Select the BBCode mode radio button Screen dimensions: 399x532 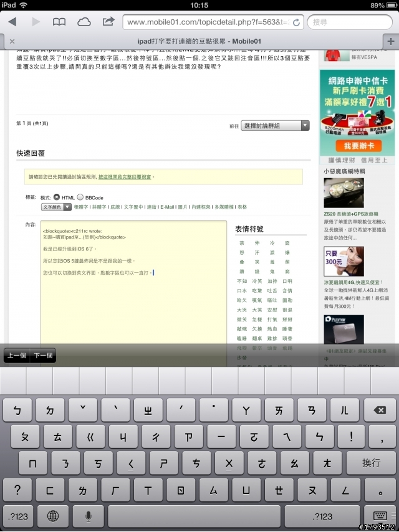[x=80, y=197]
